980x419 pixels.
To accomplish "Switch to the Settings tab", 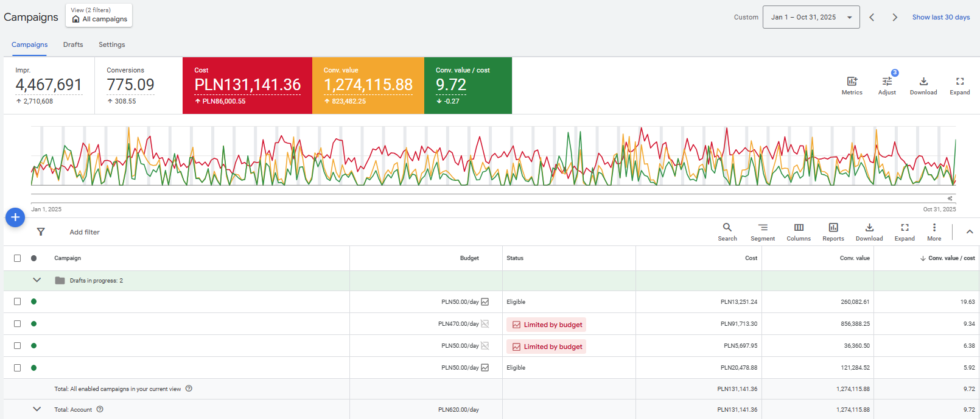I will tap(112, 44).
